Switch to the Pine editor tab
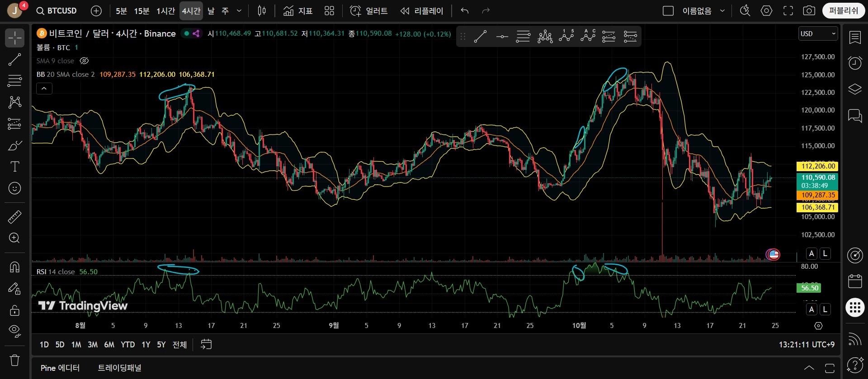Screen dimensions: 868x379 (x=60, y=368)
